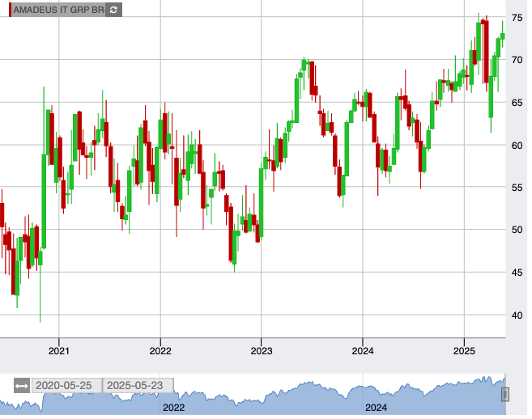Screen dimensions: 532x419
Task: Grab the right handle of the range navigator
Action: point(504,394)
